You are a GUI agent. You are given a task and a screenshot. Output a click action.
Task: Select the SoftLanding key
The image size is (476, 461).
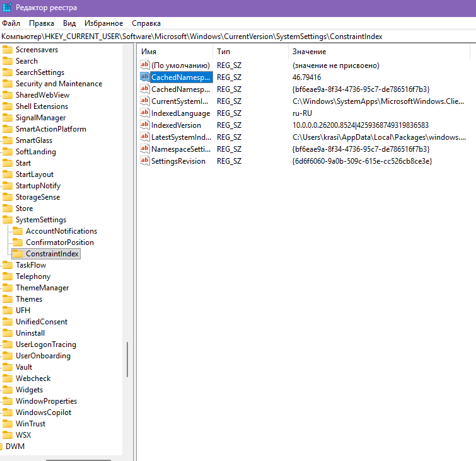click(x=36, y=152)
